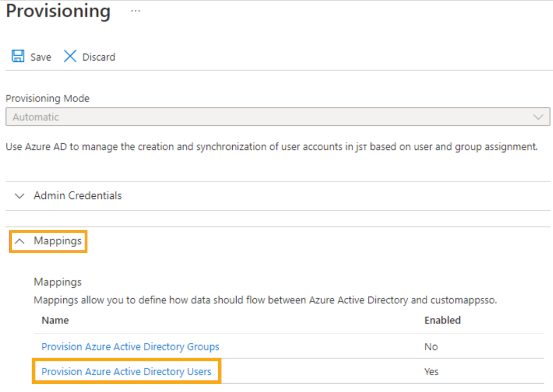The height and width of the screenshot is (392, 553).
Task: Click the Provisioning page title
Action: (x=58, y=11)
